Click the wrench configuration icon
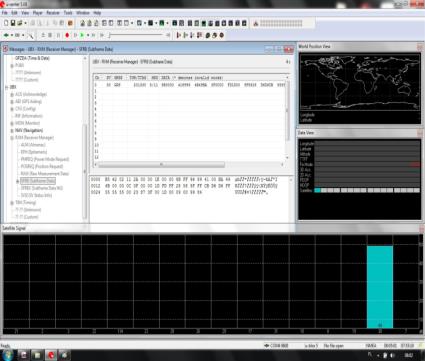 pyautogui.click(x=30, y=35)
